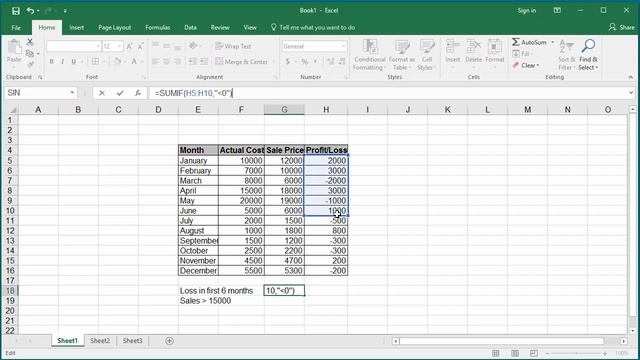
Task: Open the Data tab
Action: [190, 28]
